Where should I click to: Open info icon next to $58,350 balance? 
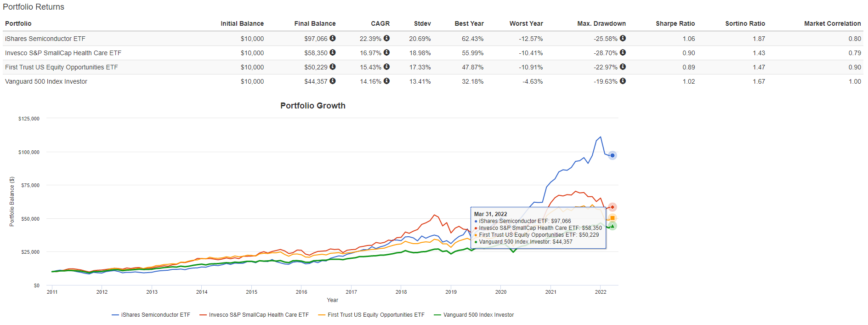click(x=333, y=53)
